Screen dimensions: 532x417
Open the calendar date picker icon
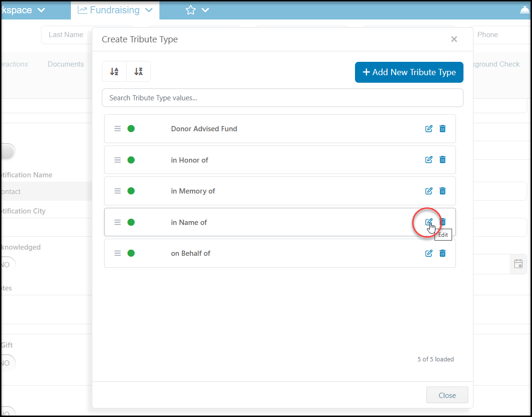pos(518,264)
